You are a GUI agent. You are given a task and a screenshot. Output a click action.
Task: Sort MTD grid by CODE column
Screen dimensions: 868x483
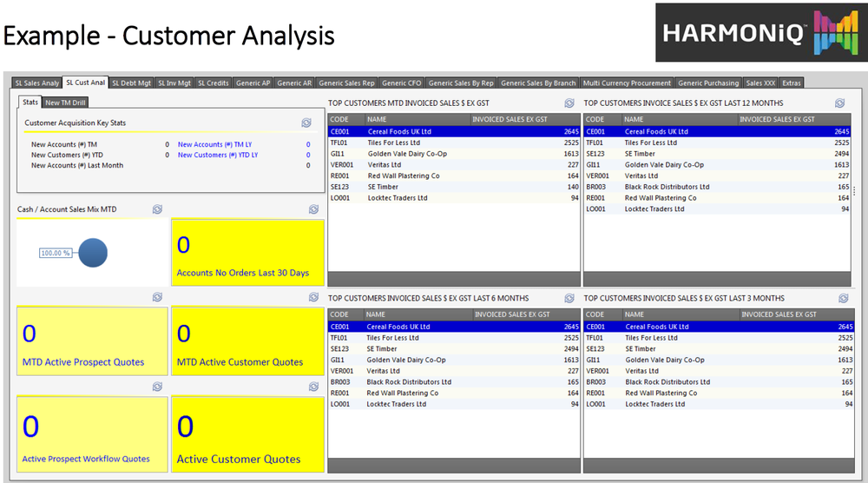[346, 120]
